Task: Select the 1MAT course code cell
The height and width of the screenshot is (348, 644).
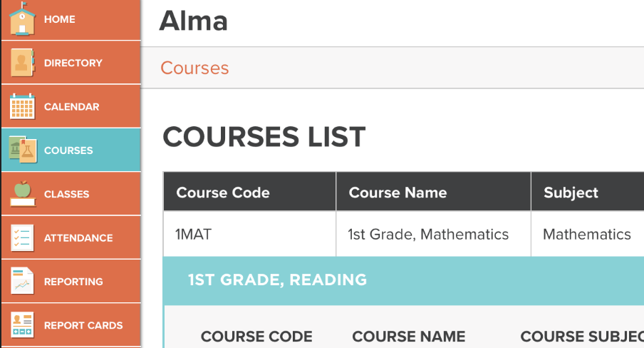Action: [193, 234]
